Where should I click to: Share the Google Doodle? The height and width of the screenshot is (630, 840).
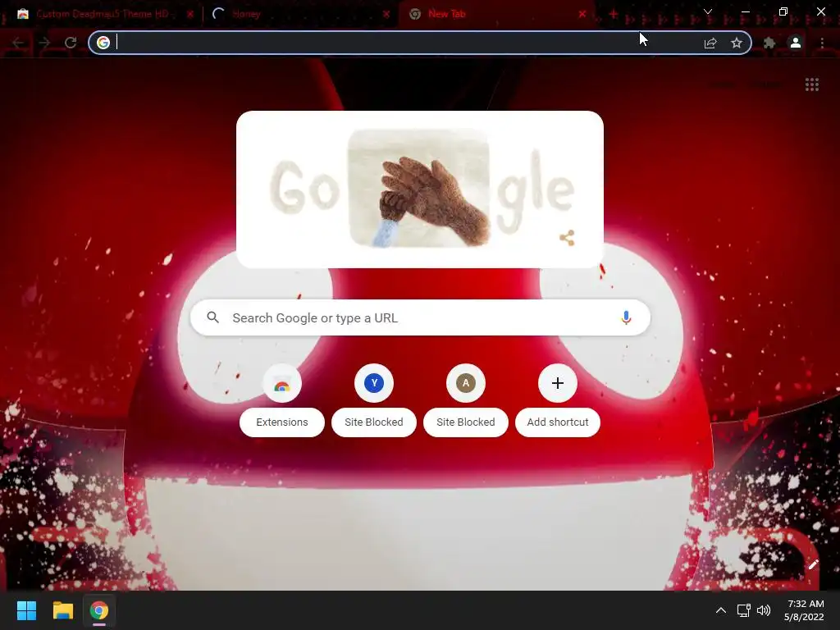pyautogui.click(x=568, y=238)
